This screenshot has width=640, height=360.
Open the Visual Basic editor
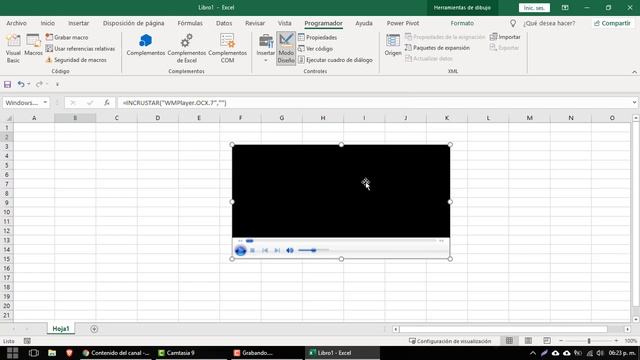pyautogui.click(x=13, y=49)
